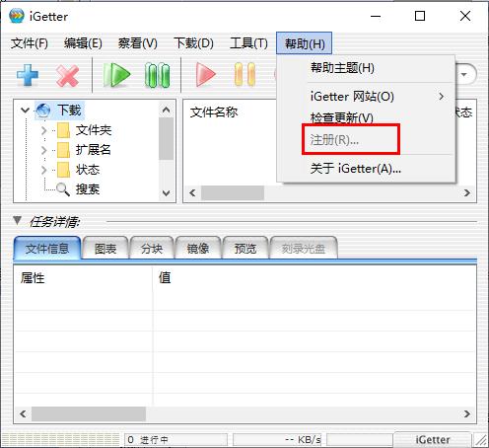Open the 文件(F) menu

[30, 43]
